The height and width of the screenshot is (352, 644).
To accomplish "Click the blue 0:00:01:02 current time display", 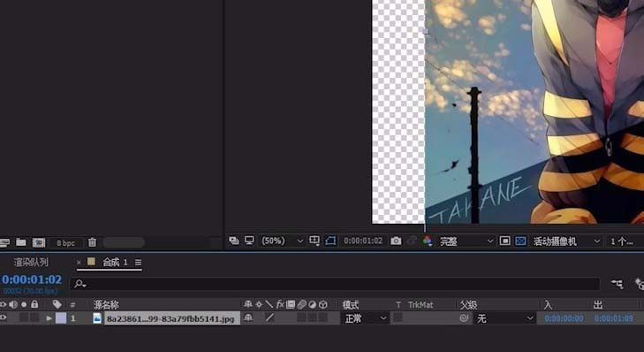I will tap(32, 279).
